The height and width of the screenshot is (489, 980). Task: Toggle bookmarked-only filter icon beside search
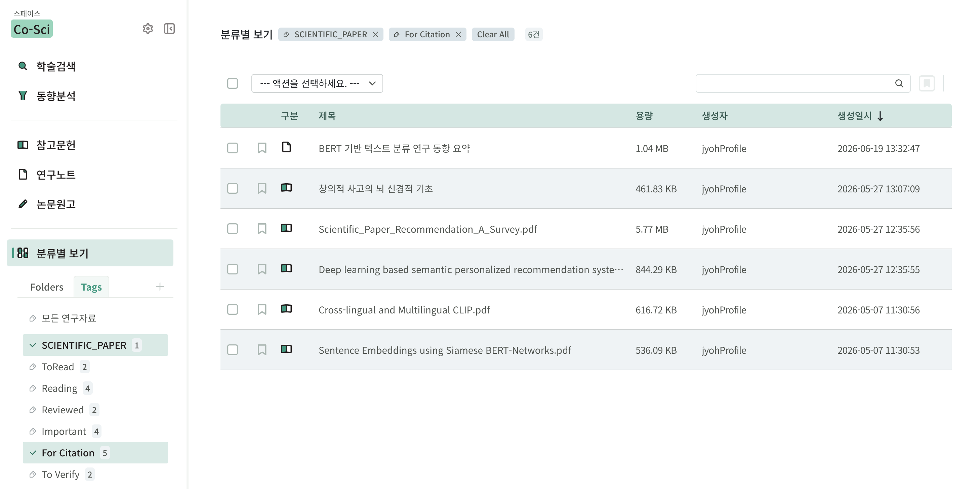(927, 83)
